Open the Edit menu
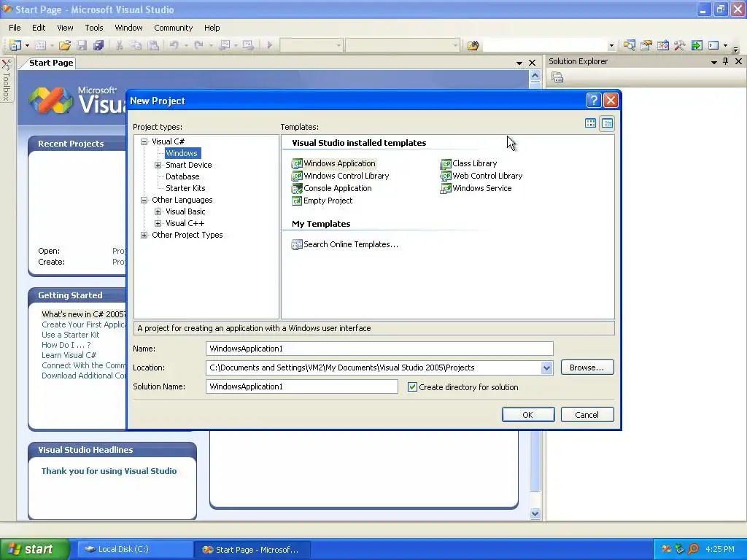The width and height of the screenshot is (747, 560). pos(39,28)
